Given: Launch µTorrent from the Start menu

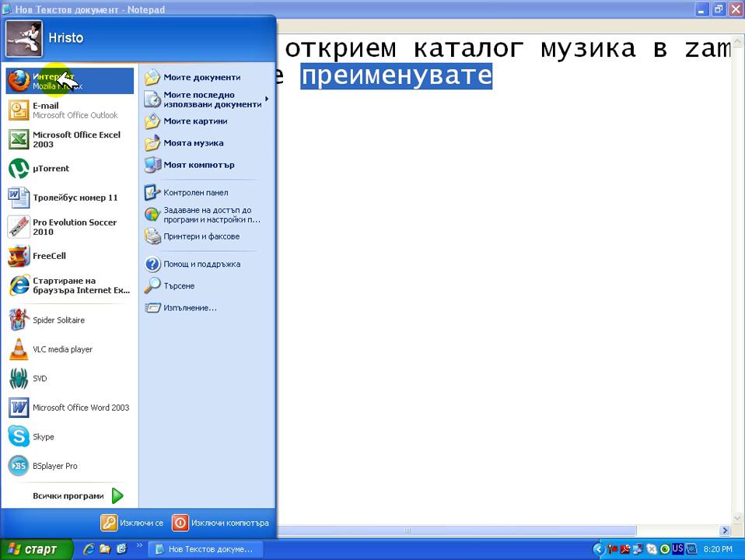Looking at the screenshot, I should tap(51, 168).
